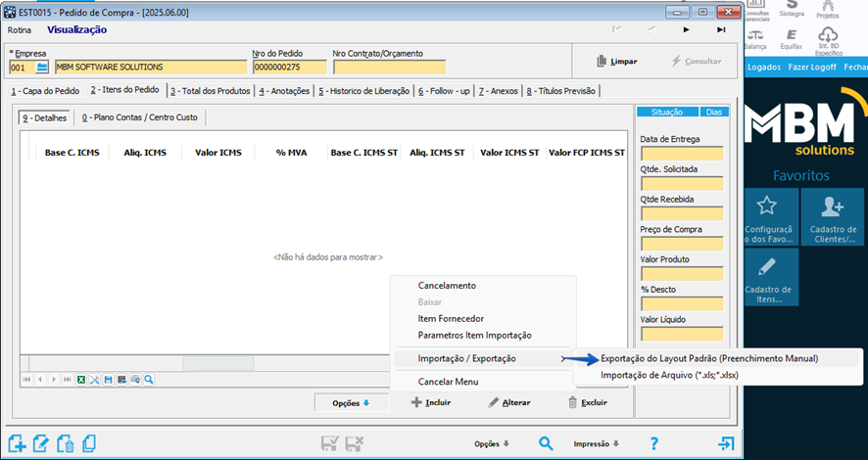Click the help question mark icon
This screenshot has width=868, height=460.
tap(653, 443)
